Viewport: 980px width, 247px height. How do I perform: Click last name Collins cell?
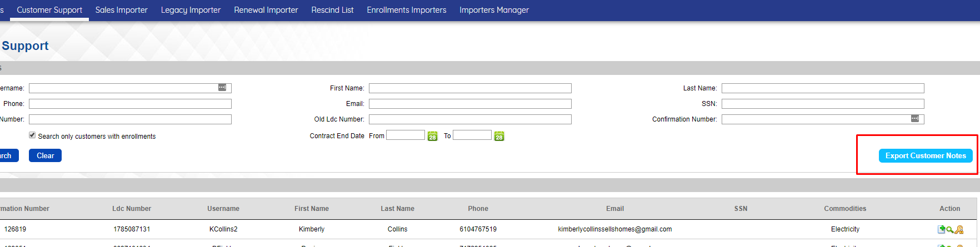(x=397, y=229)
